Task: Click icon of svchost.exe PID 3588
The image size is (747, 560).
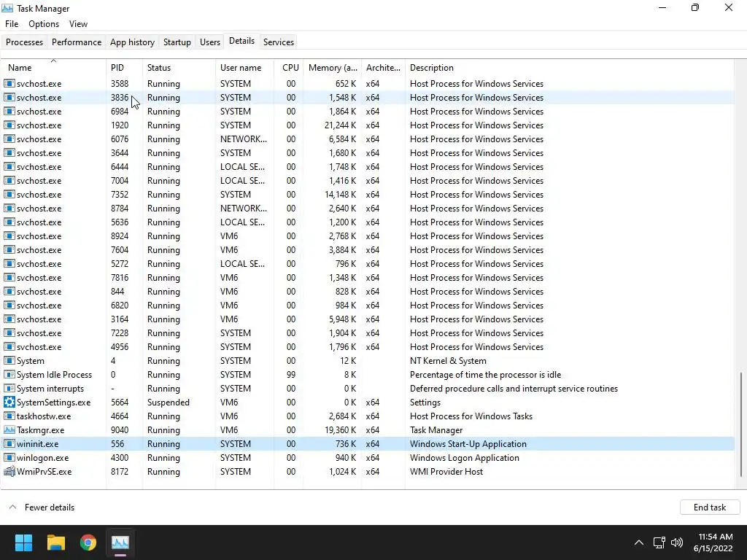Action: (x=9, y=83)
